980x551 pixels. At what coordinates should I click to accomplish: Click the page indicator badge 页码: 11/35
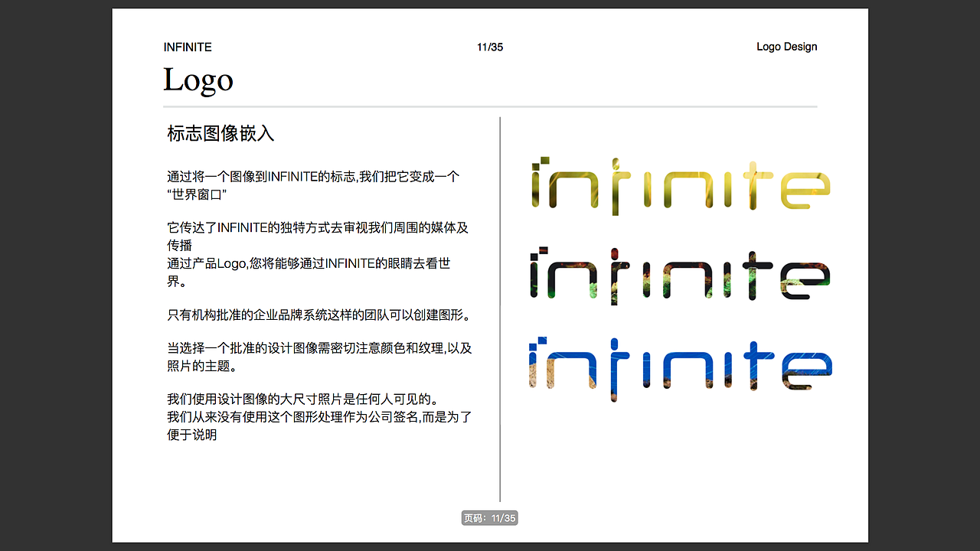490,518
